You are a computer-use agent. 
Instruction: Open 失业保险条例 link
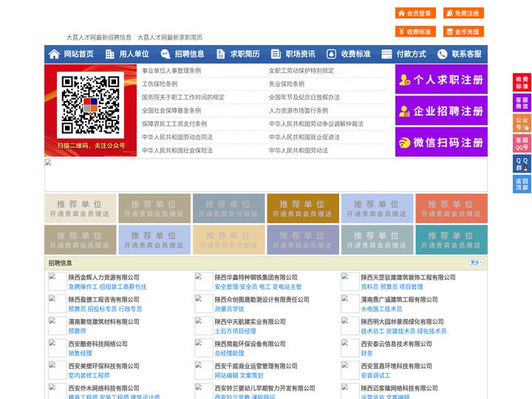[x=287, y=83]
